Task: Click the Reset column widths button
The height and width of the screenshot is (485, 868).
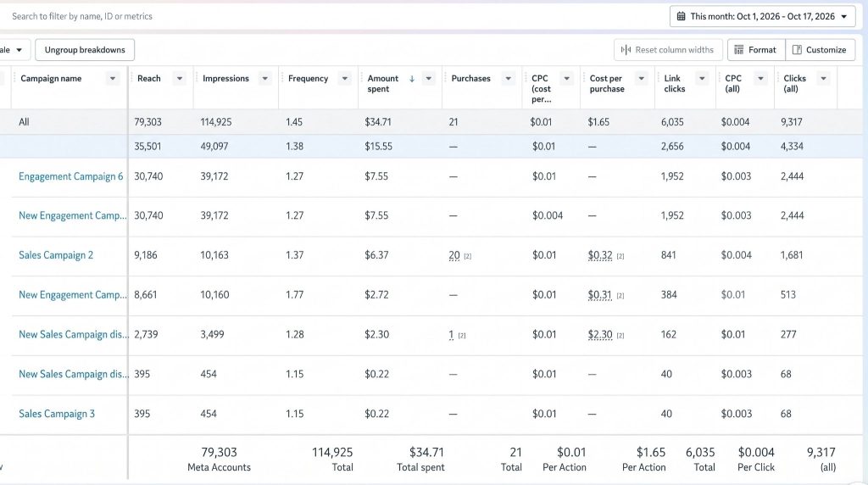Action: [x=668, y=50]
